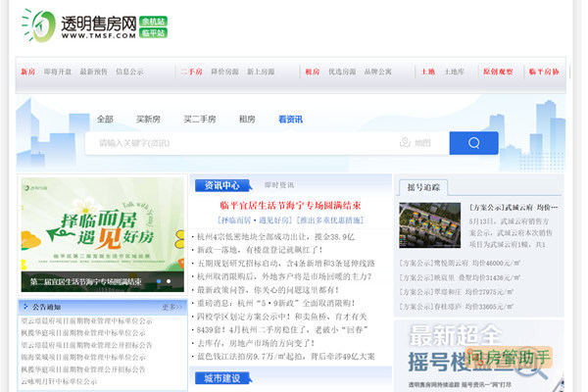Open 优选房源 navigation link
Viewport: 588px width, 392px height.
pyautogui.click(x=342, y=72)
